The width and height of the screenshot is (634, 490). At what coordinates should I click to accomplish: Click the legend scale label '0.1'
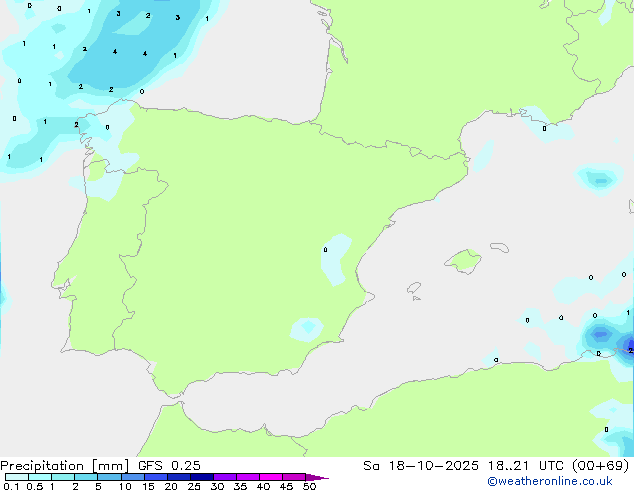(11, 486)
